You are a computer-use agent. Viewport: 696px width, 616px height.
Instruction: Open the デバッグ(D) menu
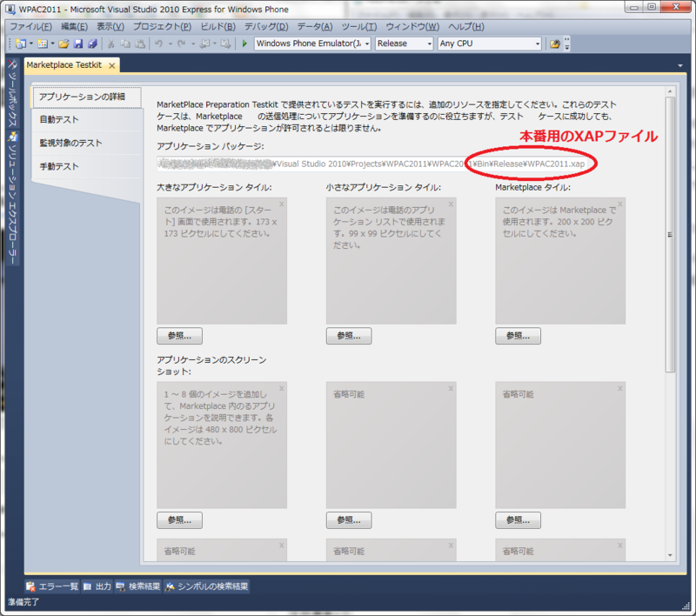click(x=266, y=27)
